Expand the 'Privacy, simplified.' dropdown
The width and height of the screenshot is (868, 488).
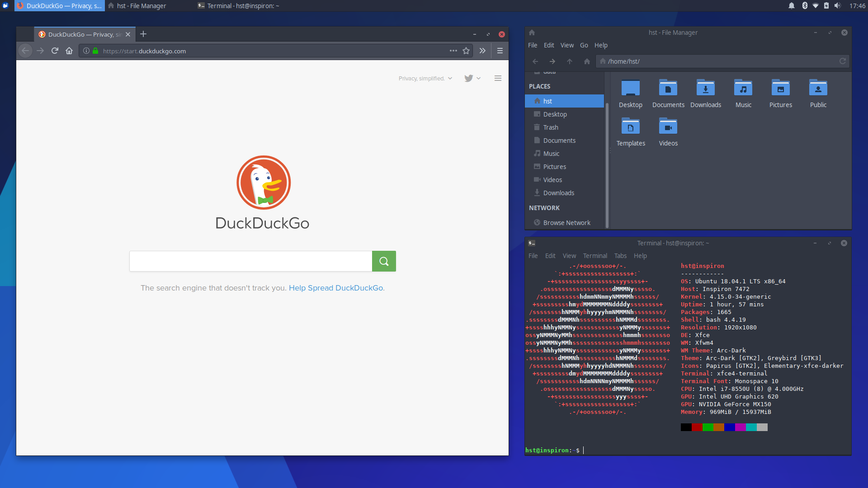pos(425,79)
